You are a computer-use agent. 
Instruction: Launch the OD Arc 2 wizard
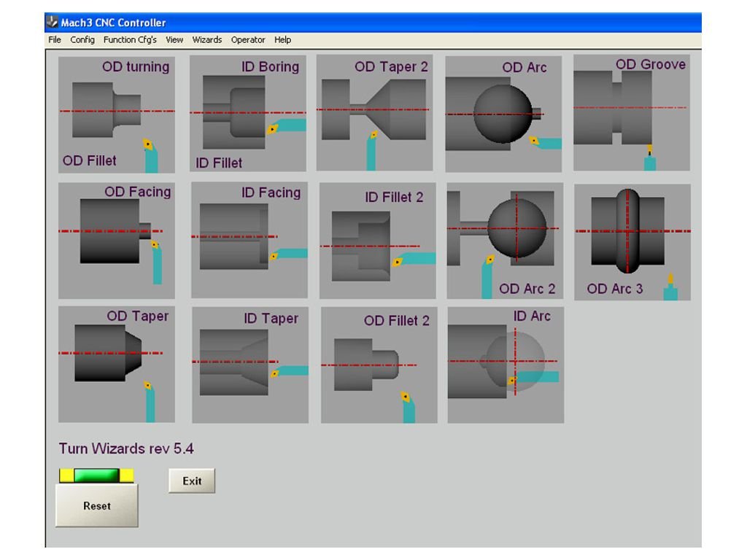point(505,241)
